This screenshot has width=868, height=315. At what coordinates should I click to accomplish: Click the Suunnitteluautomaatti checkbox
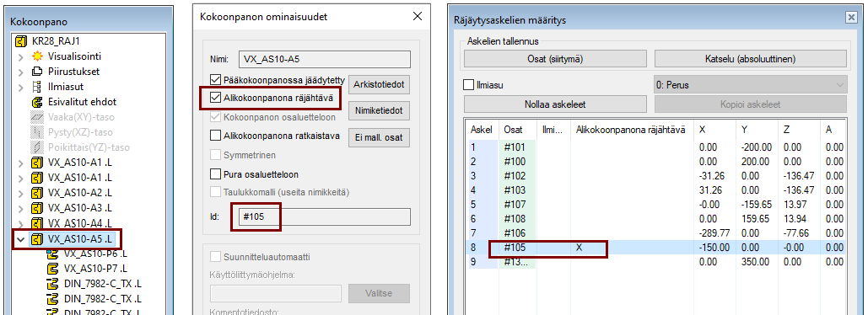pyautogui.click(x=215, y=257)
